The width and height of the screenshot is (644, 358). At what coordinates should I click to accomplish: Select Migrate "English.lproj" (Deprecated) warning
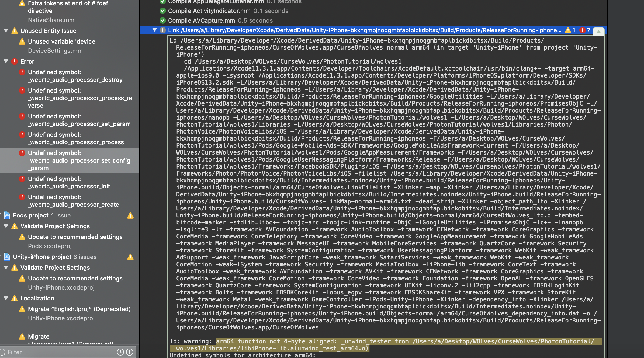(x=79, y=309)
